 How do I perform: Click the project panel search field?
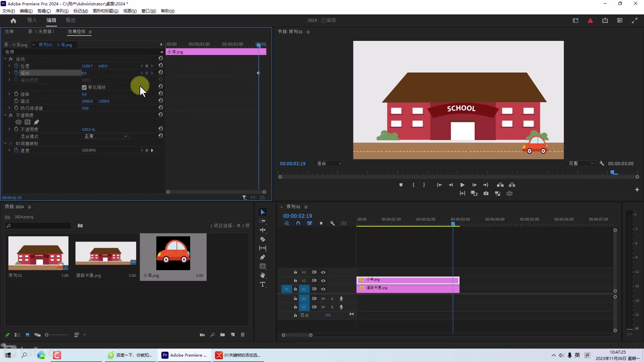pos(38,226)
